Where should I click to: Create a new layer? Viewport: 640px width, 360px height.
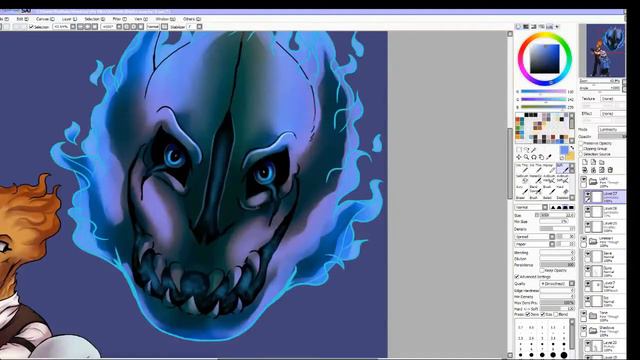pyautogui.click(x=585, y=162)
